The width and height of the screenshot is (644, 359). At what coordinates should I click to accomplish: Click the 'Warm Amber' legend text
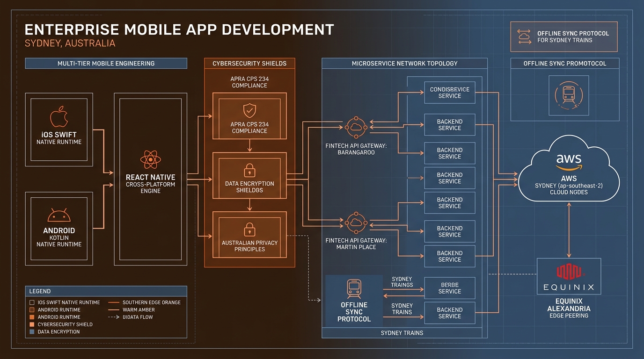[x=139, y=309]
